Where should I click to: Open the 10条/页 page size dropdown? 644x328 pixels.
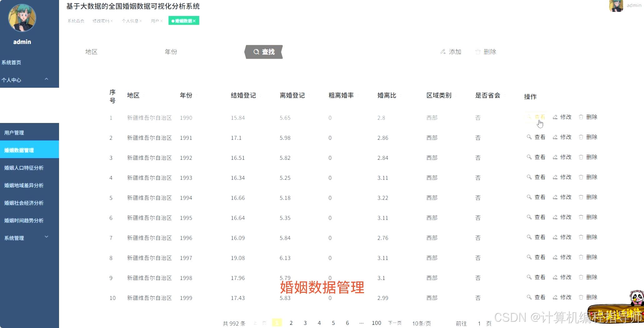click(421, 323)
